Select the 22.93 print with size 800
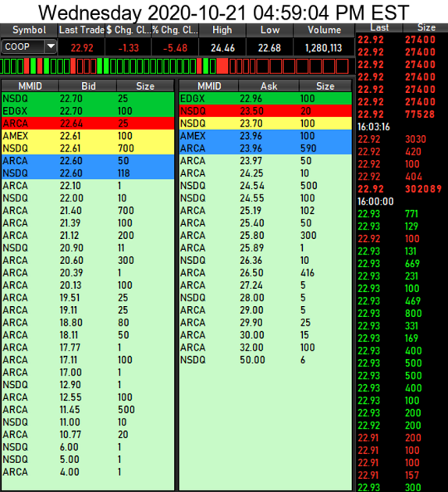The image size is (448, 492). 402,313
